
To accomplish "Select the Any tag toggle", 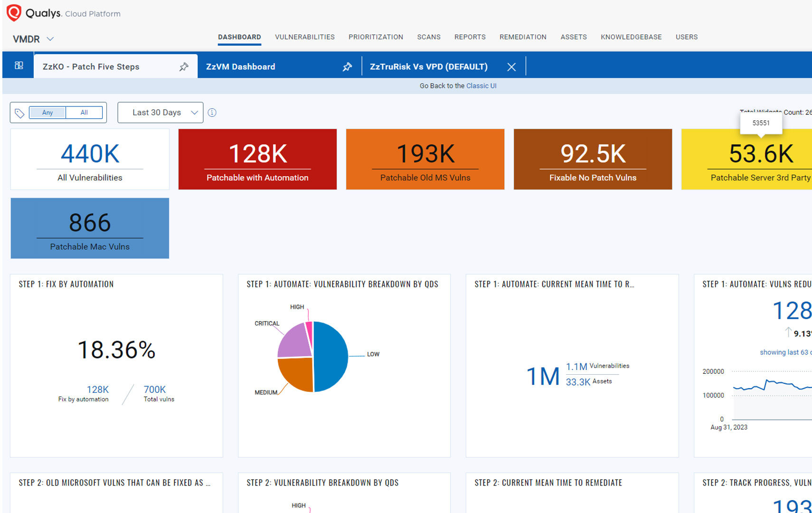I will 47,113.
